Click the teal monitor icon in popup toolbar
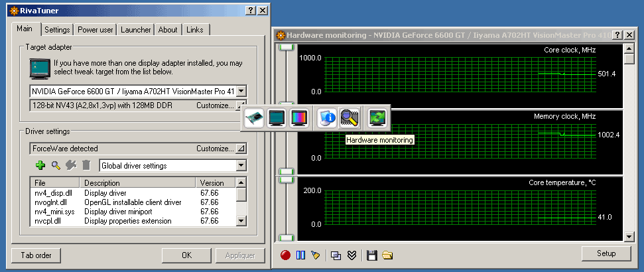The width and height of the screenshot is (644, 272). (x=276, y=118)
